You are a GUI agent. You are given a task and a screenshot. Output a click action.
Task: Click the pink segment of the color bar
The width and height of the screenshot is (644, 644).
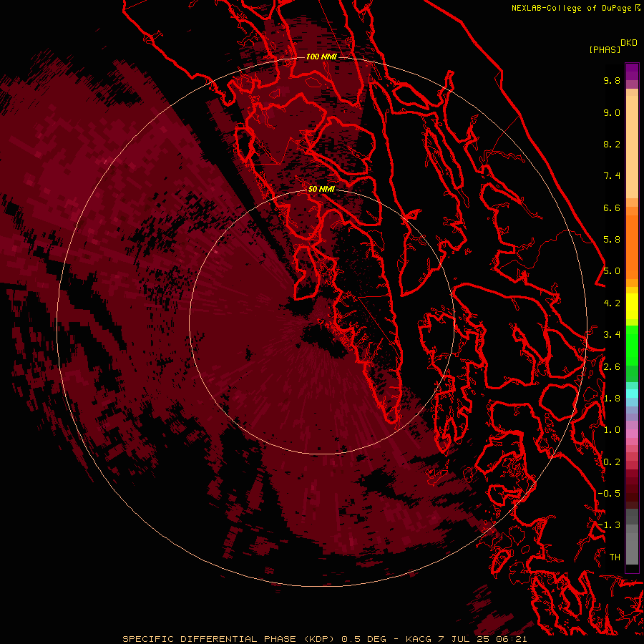(632, 434)
